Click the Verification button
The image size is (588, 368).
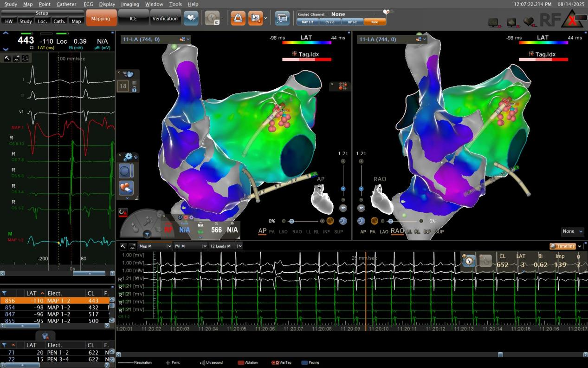[x=165, y=19]
